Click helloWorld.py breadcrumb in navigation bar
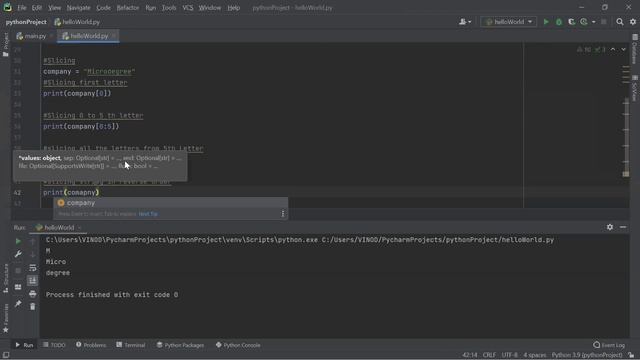640x360 pixels. pos(77,22)
